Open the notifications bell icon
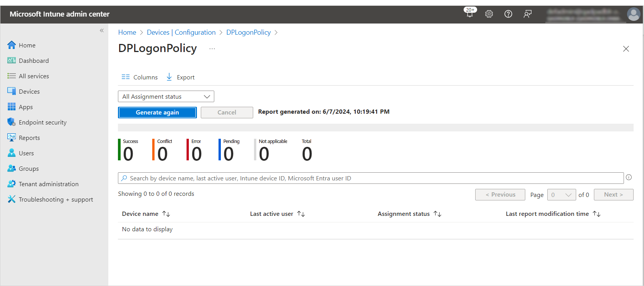644x286 pixels. coord(469,14)
